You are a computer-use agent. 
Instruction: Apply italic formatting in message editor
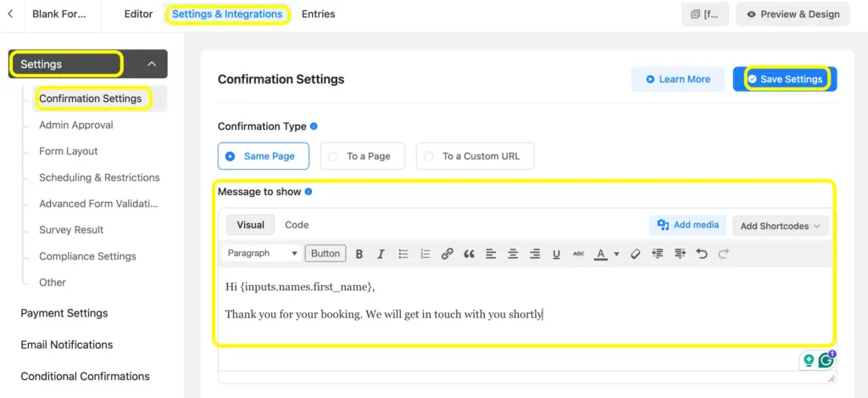click(x=381, y=254)
